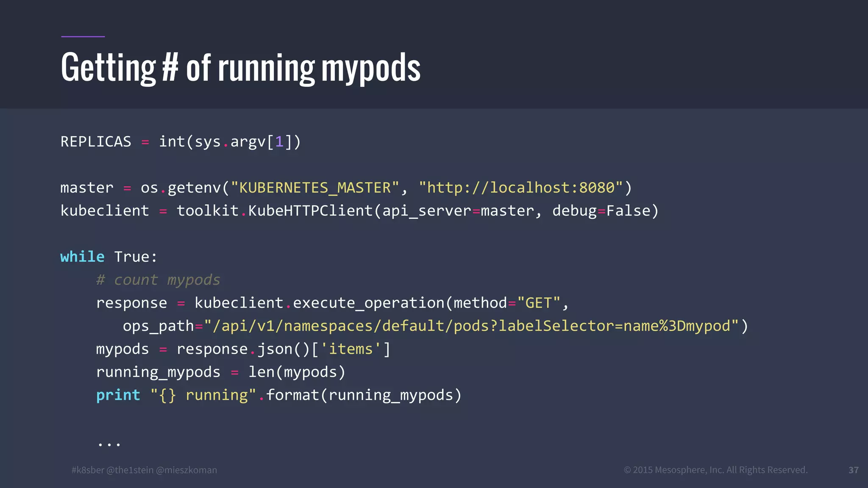Click the purple accent line above the title
Image resolution: width=868 pixels, height=488 pixels.
[83, 36]
